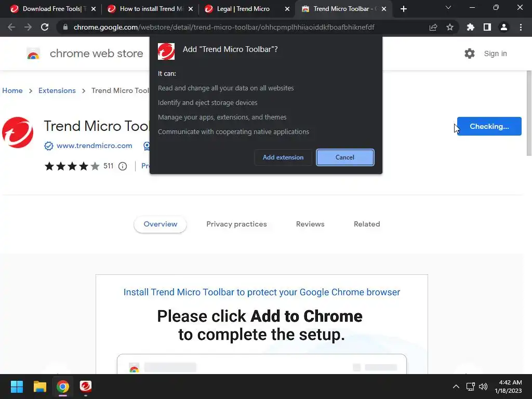Click 'Read and change all your data' text
532x399 pixels.
coord(225,88)
